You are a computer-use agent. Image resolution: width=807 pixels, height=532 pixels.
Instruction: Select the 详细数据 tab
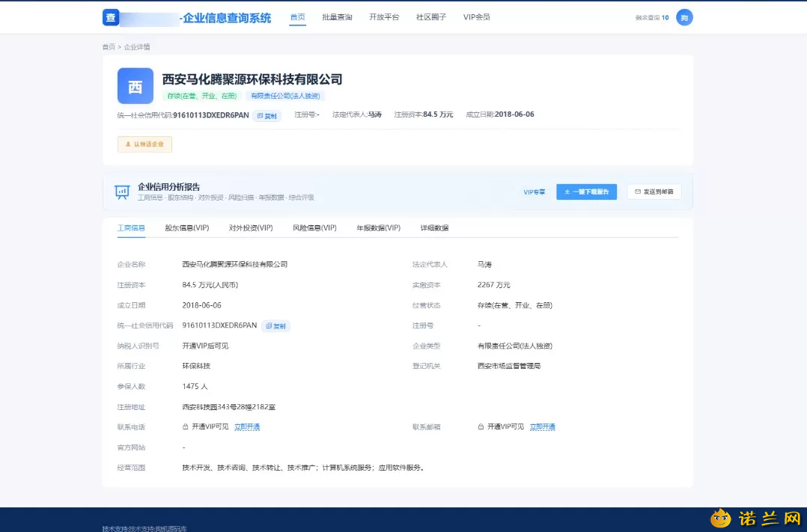tap(434, 228)
